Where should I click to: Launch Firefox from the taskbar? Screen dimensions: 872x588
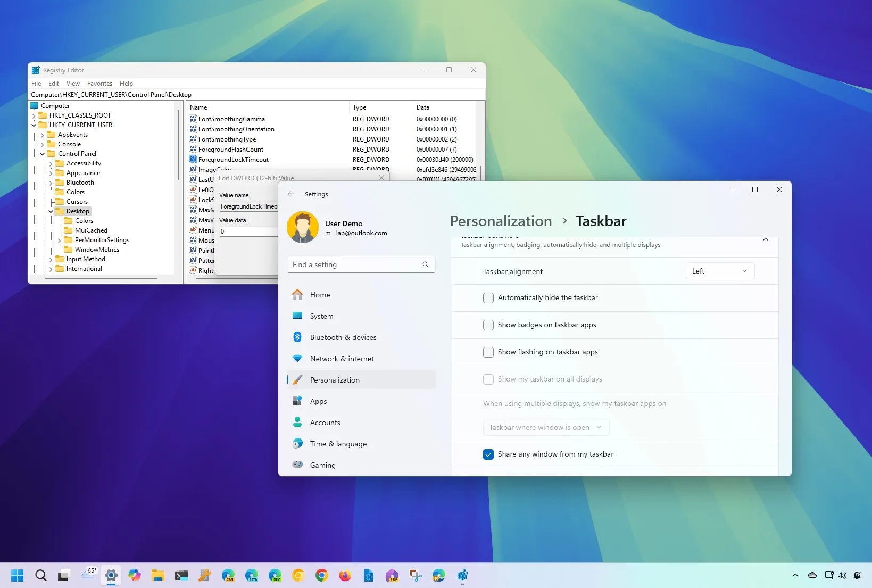click(344, 575)
